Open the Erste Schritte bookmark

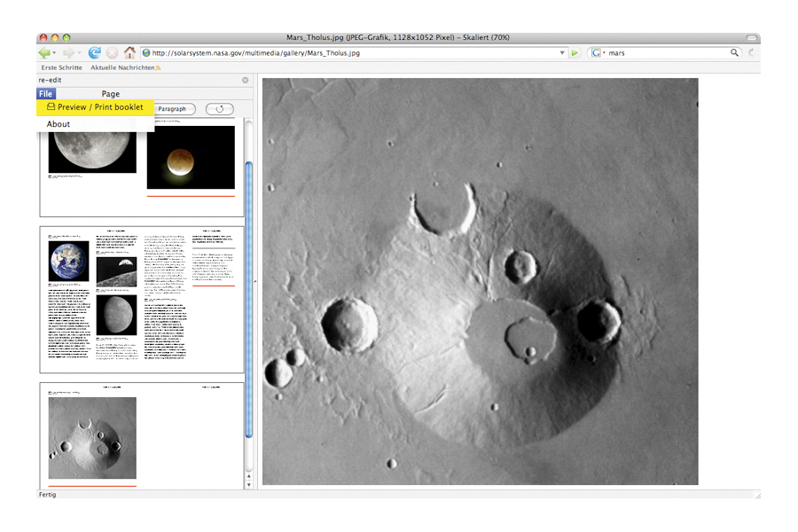(x=61, y=67)
